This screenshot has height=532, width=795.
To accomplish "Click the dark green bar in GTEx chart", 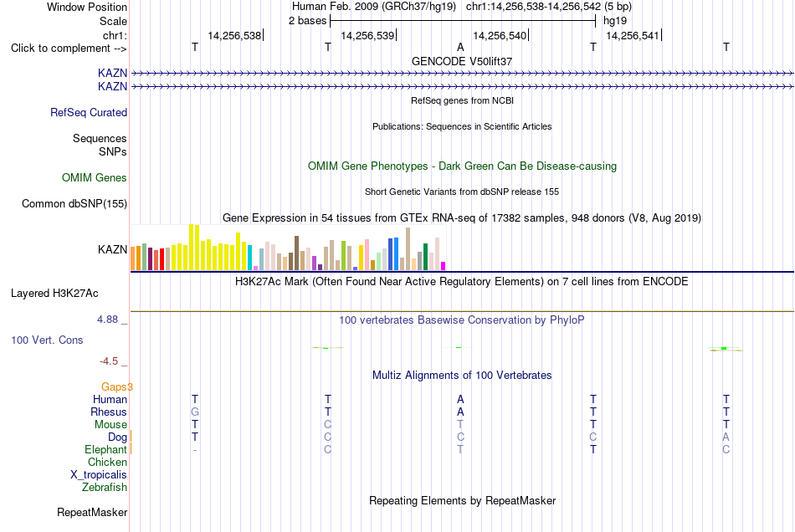I will [x=425, y=257].
